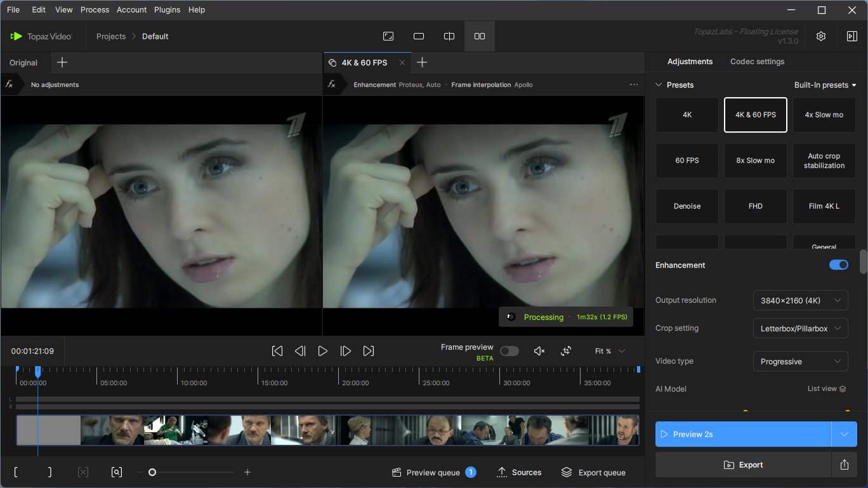Collapse the Presets section

(x=659, y=85)
